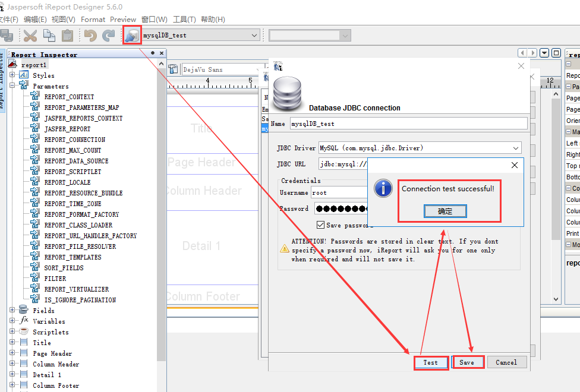Open the Preview menu
The image size is (580, 392).
[x=123, y=20]
